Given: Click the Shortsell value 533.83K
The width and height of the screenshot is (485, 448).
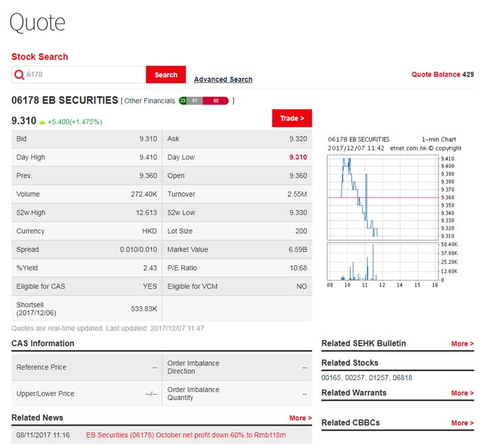Looking at the screenshot, I should (144, 309).
